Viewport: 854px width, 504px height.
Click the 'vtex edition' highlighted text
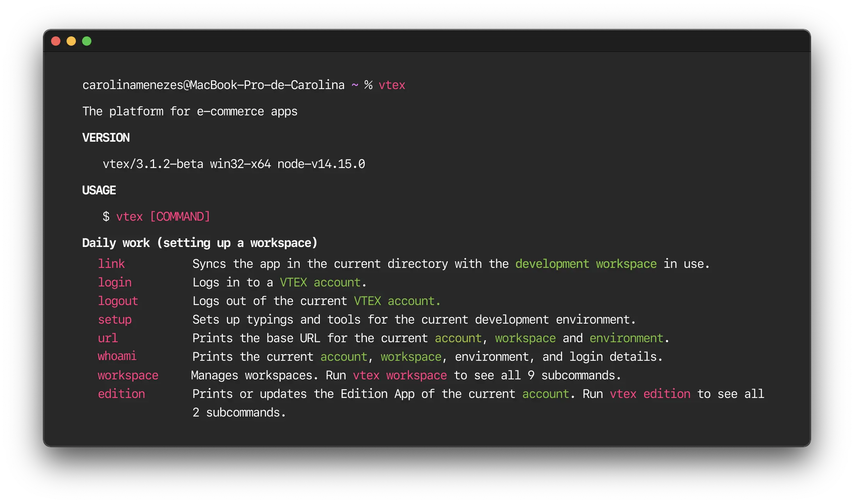650,394
